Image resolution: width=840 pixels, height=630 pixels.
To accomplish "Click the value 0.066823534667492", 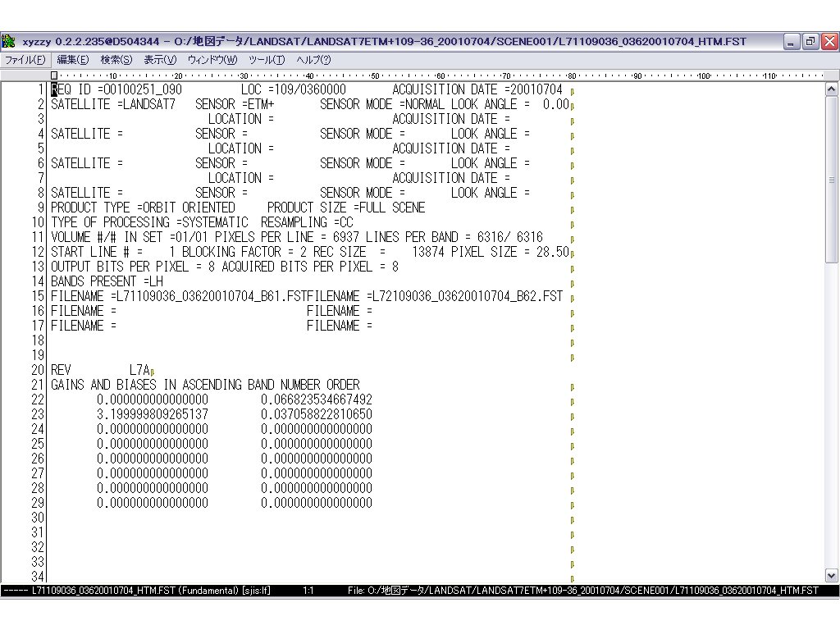I will 317,399.
